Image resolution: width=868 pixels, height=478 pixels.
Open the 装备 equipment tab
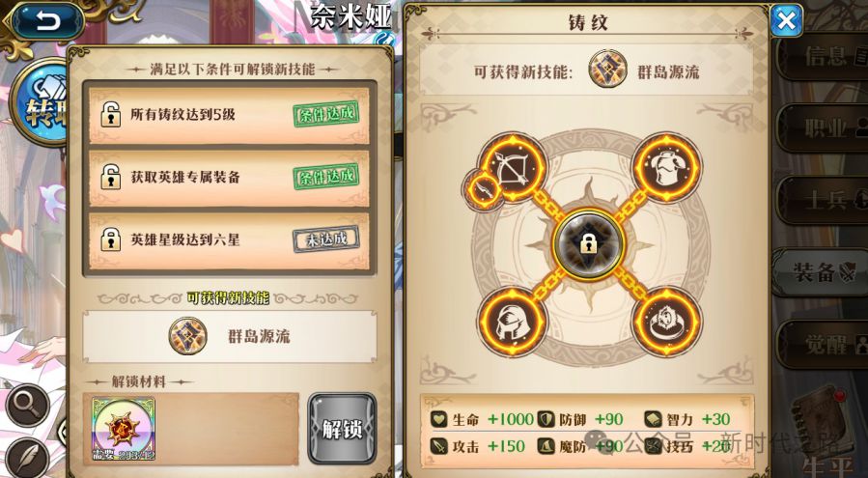click(x=822, y=272)
